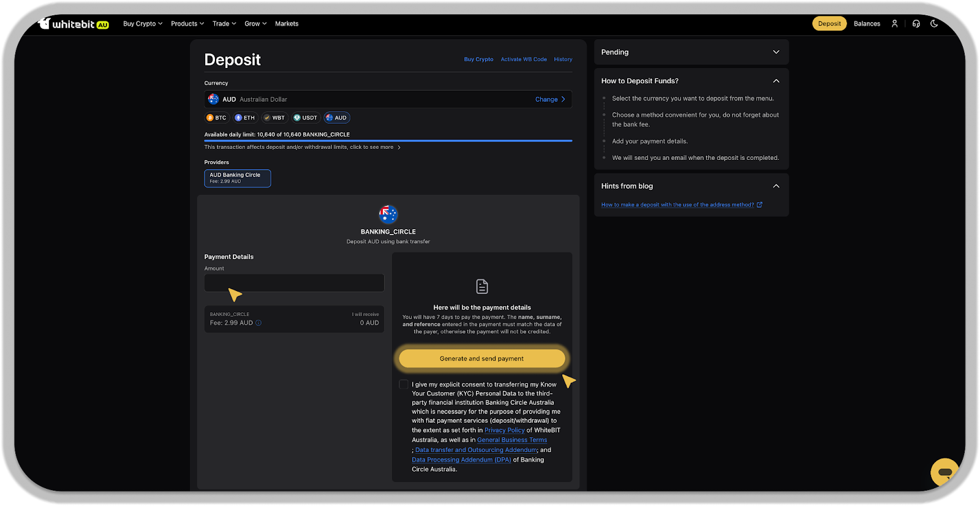This screenshot has height=506, width=980.
Task: Open the Buy Crypto dropdown menu
Action: coord(142,23)
